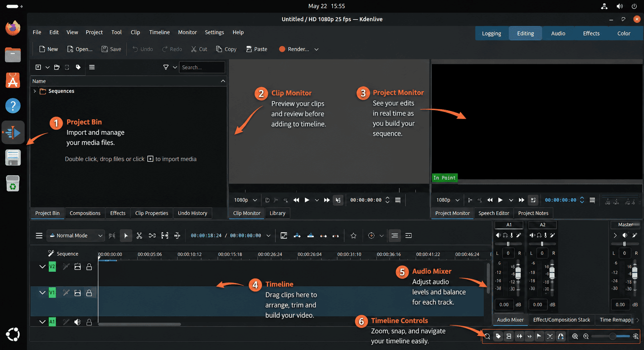Click the Open... button
Screen dimensions: 644x350
click(80, 49)
